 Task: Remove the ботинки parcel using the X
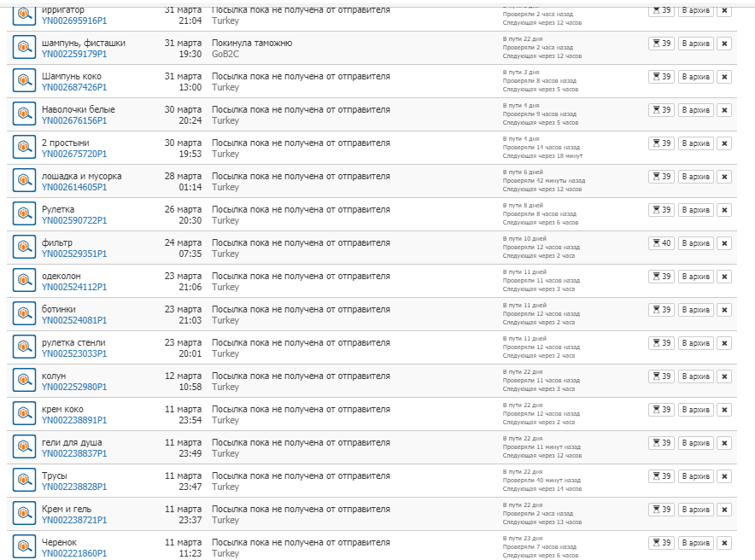click(724, 310)
